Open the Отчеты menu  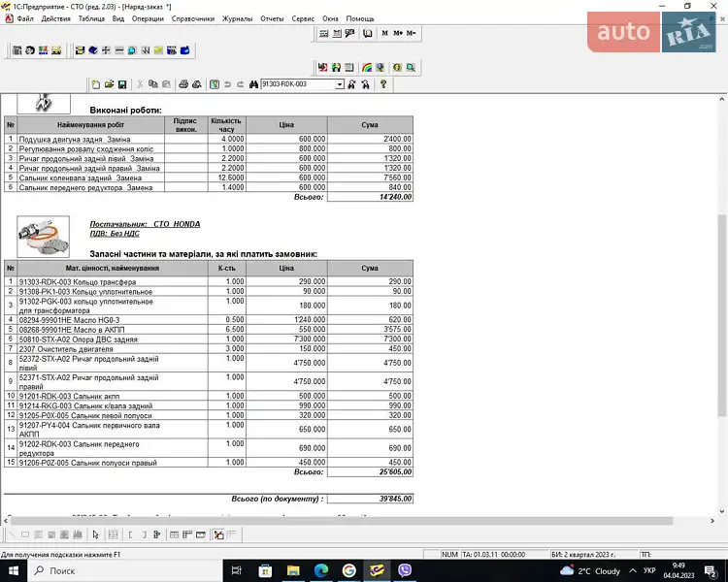click(272, 18)
